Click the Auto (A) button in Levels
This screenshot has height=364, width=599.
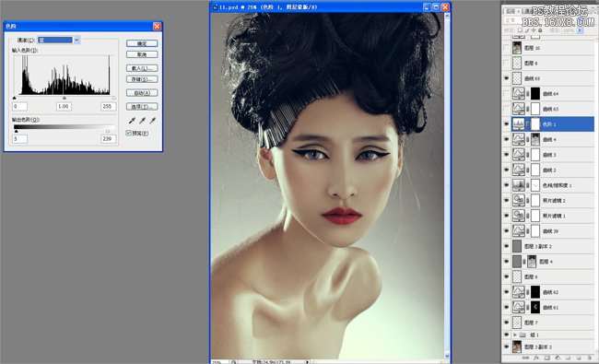pyautogui.click(x=142, y=93)
